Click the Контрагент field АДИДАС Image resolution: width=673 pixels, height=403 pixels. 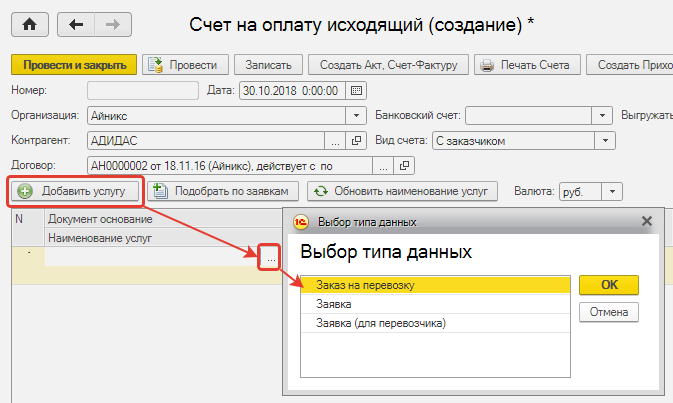coord(206,140)
